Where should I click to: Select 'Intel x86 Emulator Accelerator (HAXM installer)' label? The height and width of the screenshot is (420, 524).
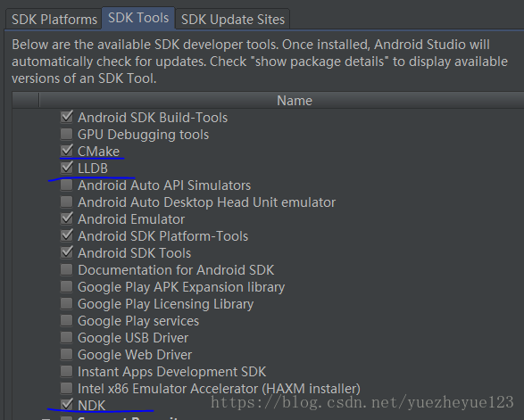pyautogui.click(x=220, y=389)
